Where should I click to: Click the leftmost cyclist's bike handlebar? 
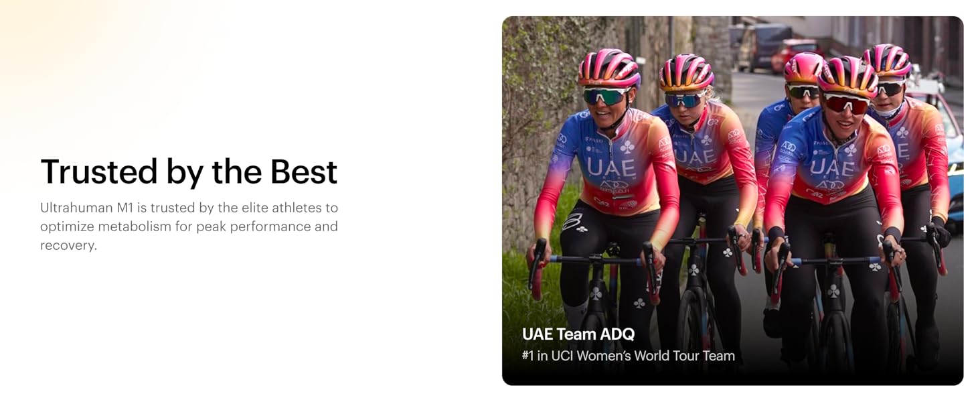[592, 260]
